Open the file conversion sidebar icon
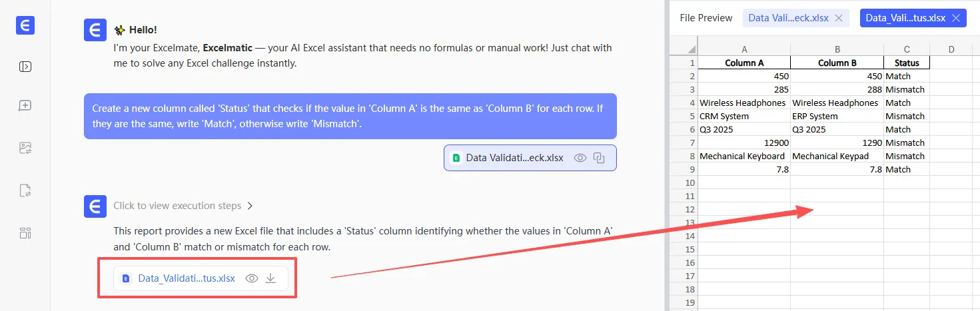This screenshot has width=980, height=311. 25,190
